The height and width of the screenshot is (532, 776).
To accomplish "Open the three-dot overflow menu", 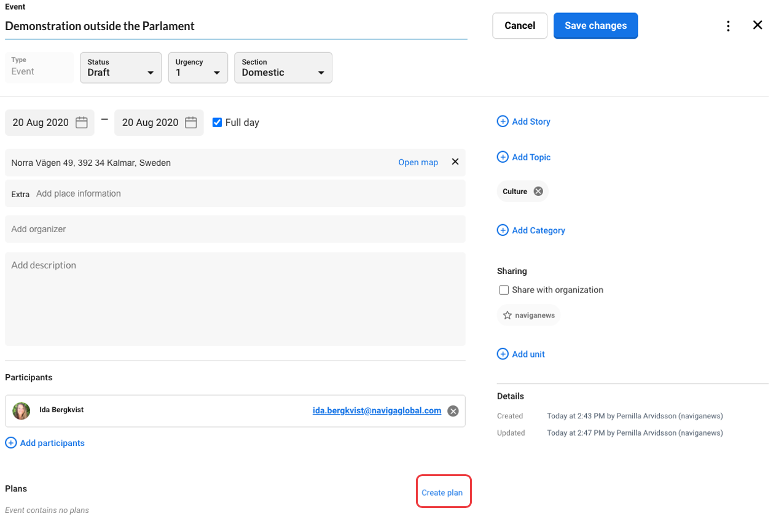I will pyautogui.click(x=728, y=25).
